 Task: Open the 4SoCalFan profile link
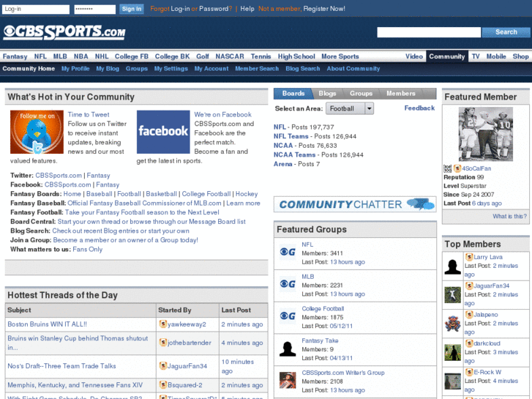coord(476,168)
